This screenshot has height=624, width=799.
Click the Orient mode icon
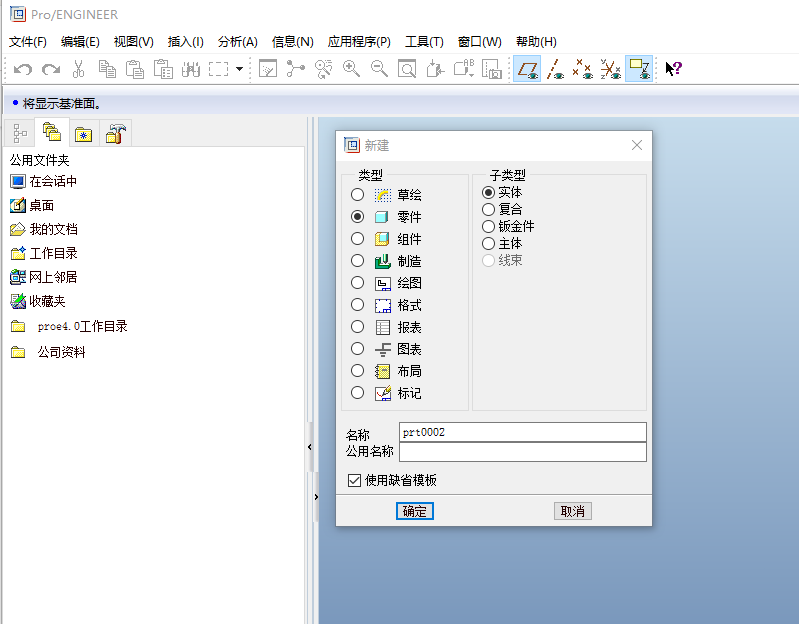tap(324, 69)
